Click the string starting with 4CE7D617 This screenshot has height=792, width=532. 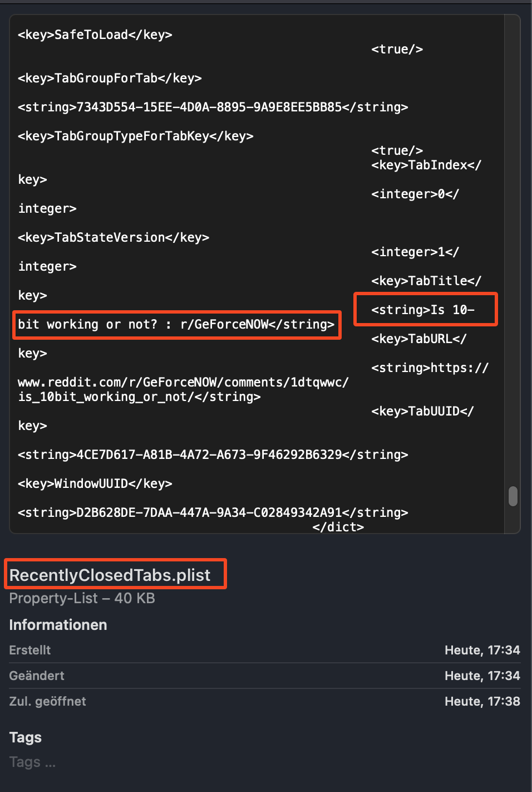click(213, 454)
